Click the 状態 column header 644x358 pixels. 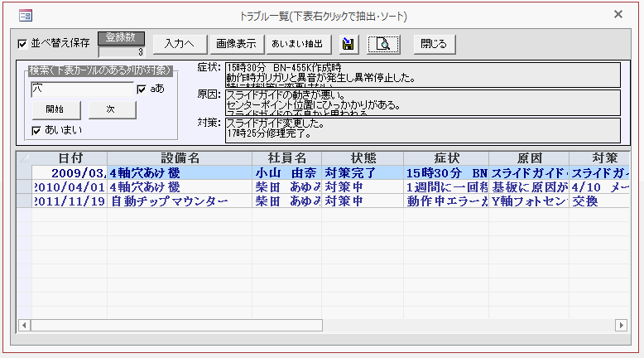coord(363,158)
